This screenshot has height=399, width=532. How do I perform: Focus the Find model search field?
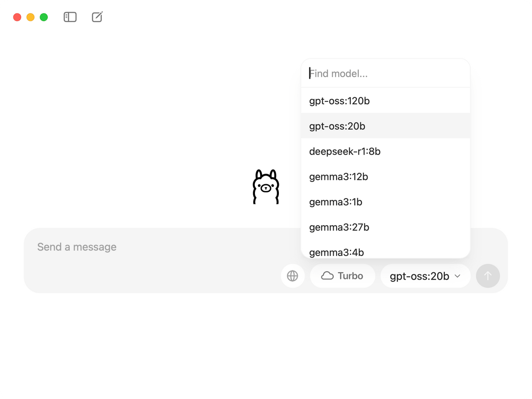click(385, 73)
